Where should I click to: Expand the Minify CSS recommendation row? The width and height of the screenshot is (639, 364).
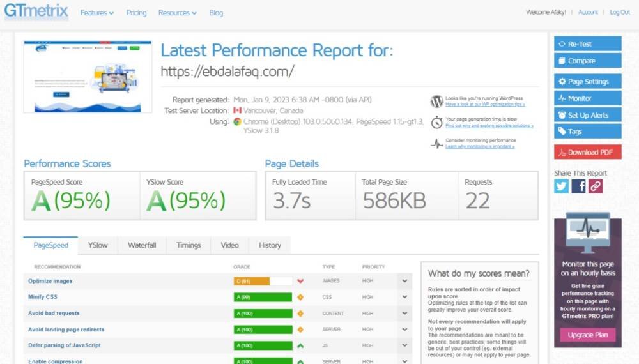[404, 297]
